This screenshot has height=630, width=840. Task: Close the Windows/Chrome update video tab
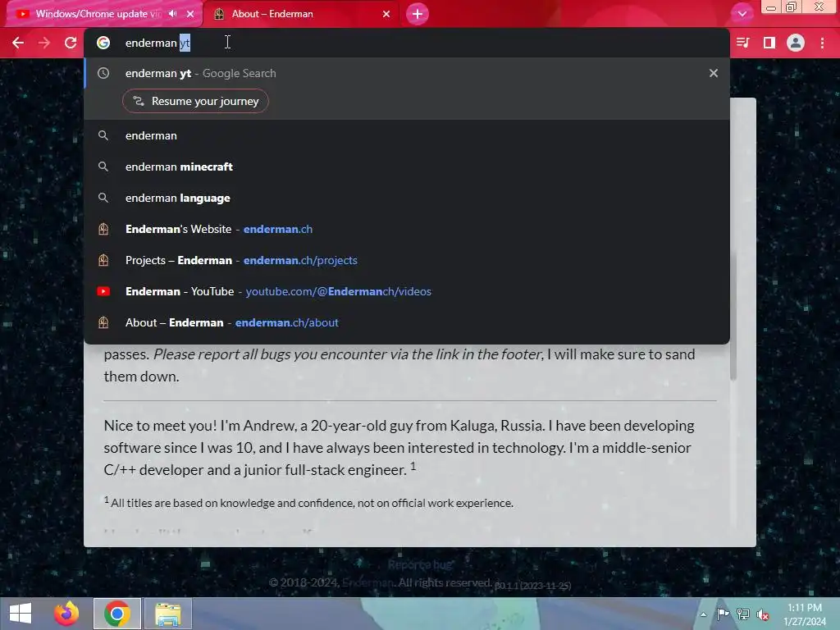pos(190,14)
